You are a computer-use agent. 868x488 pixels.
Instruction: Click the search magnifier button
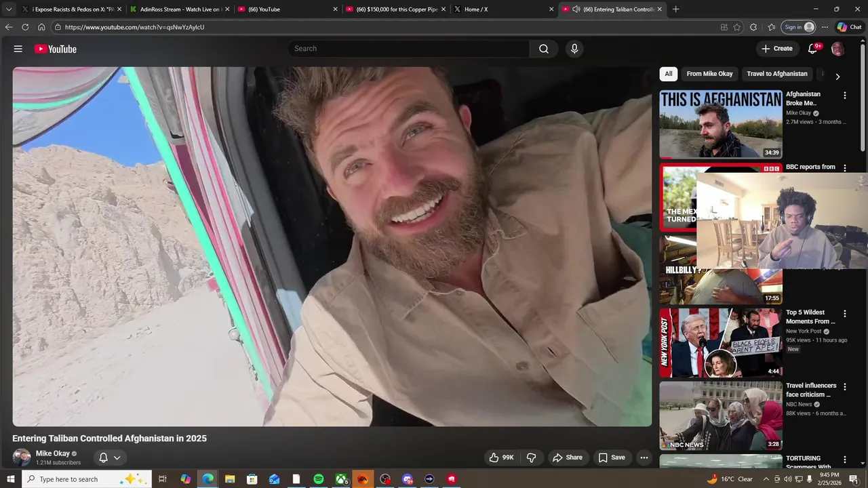[x=544, y=49]
